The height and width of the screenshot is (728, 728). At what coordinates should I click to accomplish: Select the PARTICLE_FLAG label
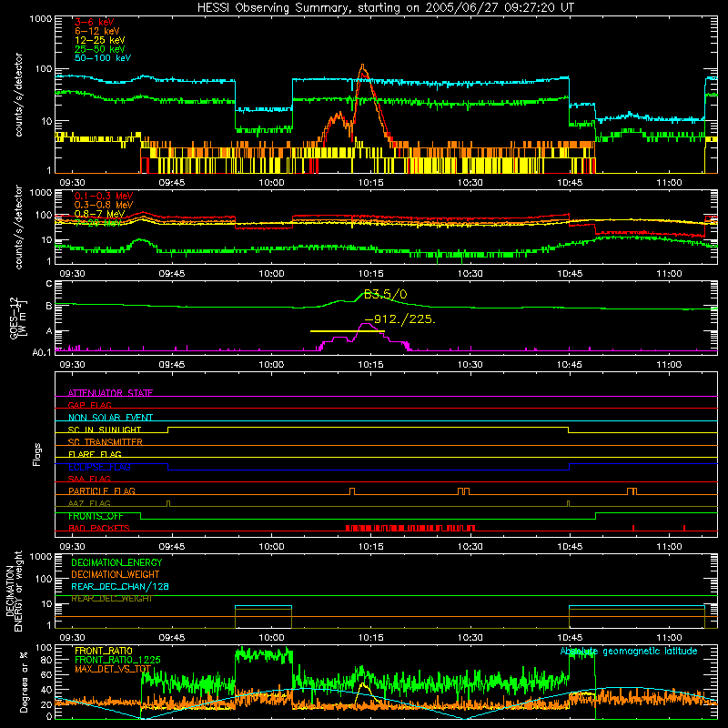point(102,490)
